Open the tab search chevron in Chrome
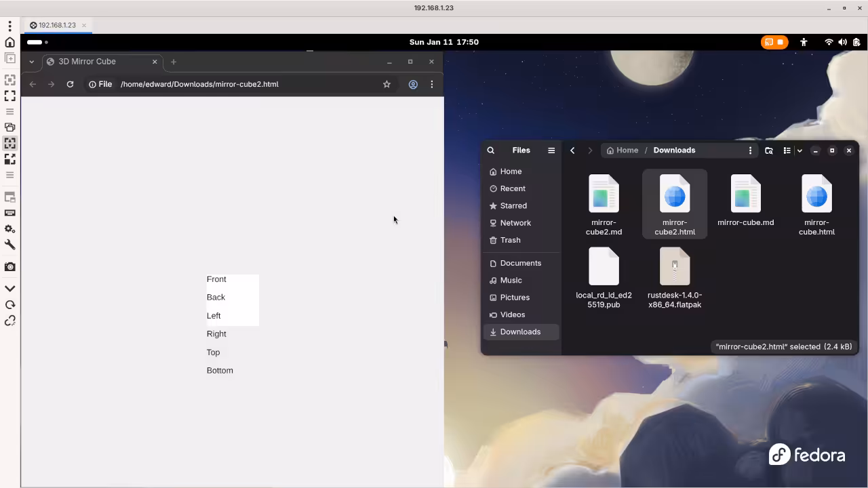Image resolution: width=868 pixels, height=488 pixels. point(31,62)
